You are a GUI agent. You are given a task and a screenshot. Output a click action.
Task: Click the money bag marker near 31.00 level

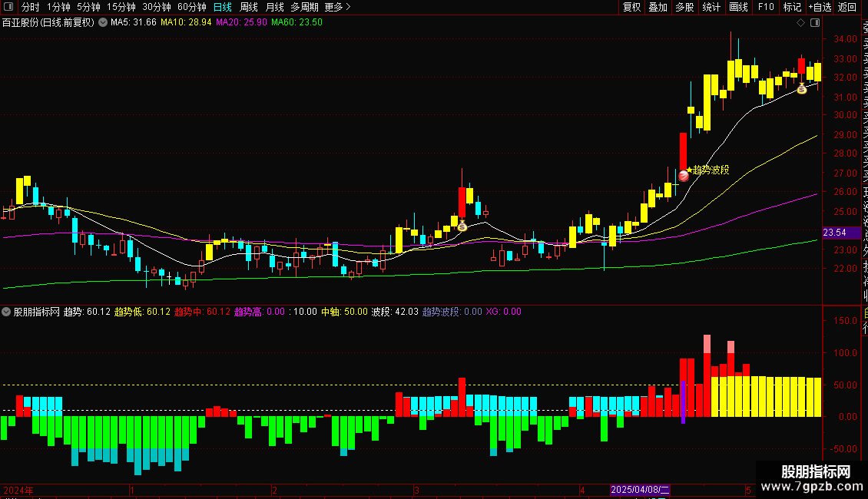802,88
